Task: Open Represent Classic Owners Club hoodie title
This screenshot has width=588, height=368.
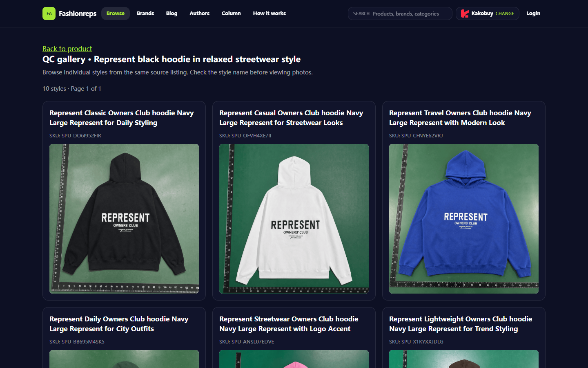Action: point(122,118)
